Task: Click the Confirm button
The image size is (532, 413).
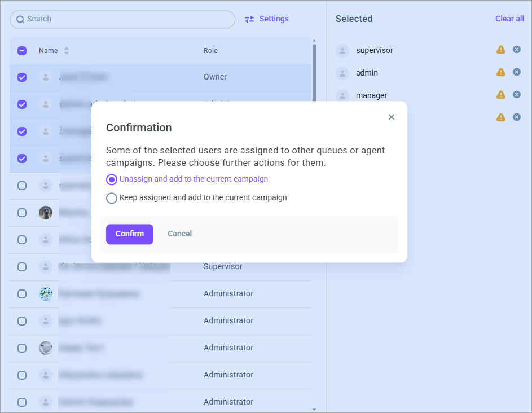Action: pos(130,234)
